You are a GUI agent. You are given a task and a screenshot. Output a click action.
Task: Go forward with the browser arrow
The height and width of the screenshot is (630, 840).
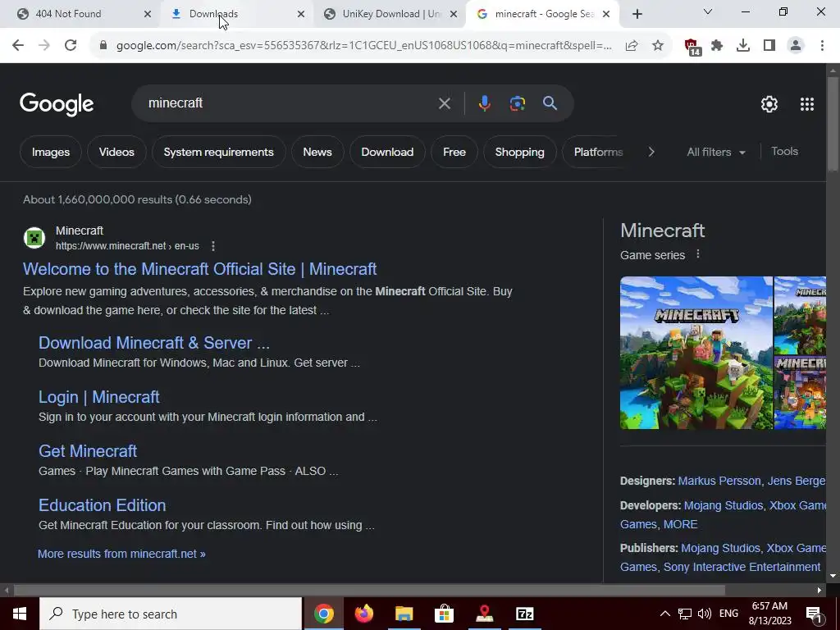tap(44, 46)
